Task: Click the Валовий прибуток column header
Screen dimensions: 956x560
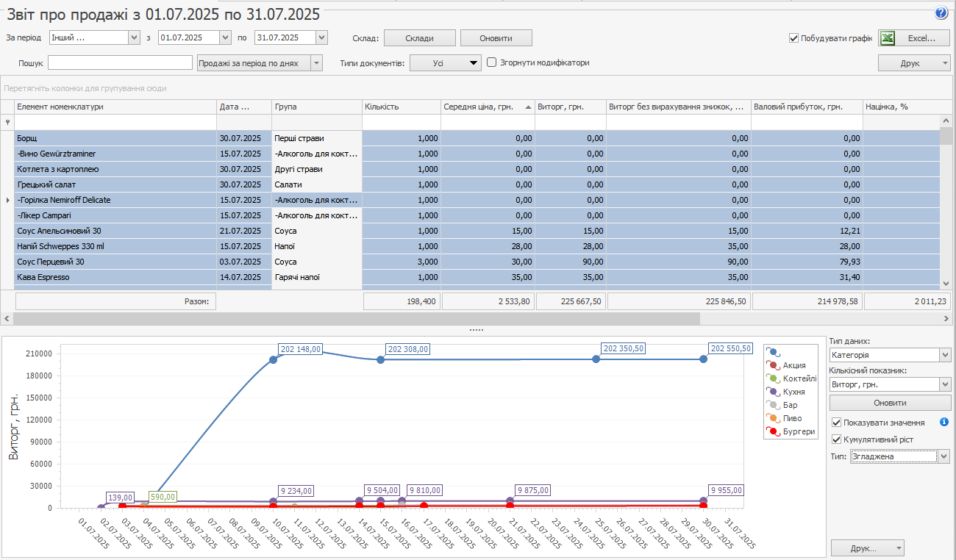Action: click(x=806, y=107)
